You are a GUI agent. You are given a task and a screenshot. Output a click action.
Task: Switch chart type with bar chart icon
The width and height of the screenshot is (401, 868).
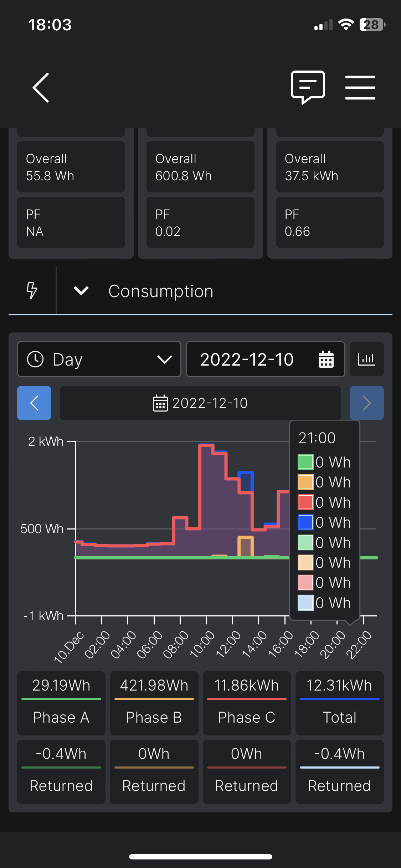tap(366, 359)
